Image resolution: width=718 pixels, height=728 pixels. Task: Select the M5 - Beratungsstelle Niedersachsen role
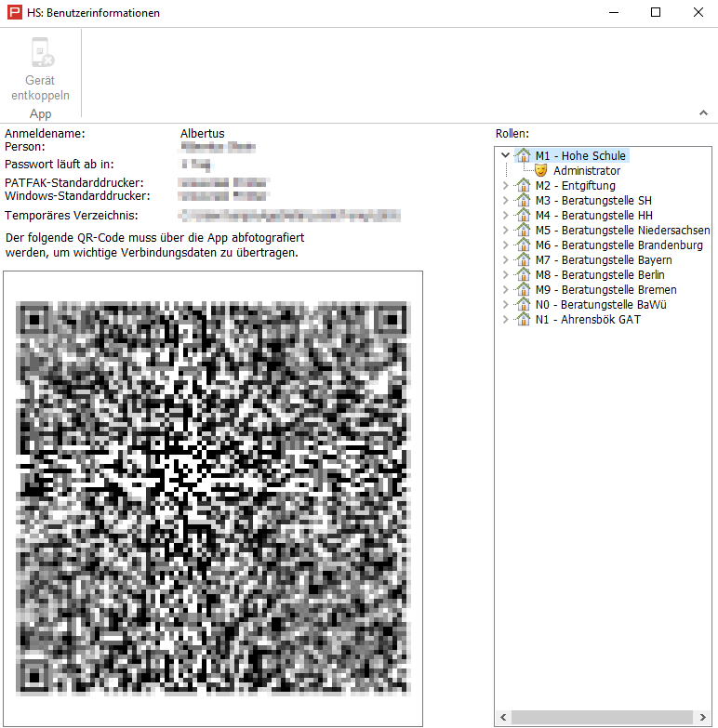tap(622, 231)
